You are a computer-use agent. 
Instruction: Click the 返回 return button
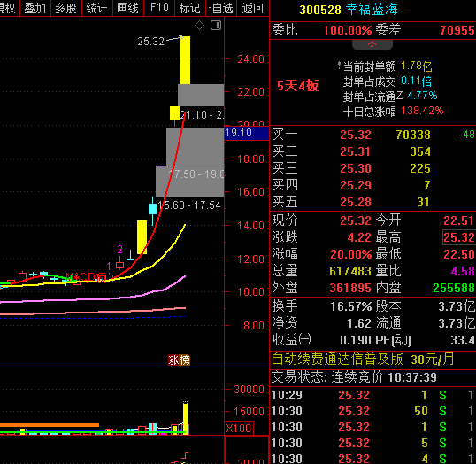pos(252,8)
